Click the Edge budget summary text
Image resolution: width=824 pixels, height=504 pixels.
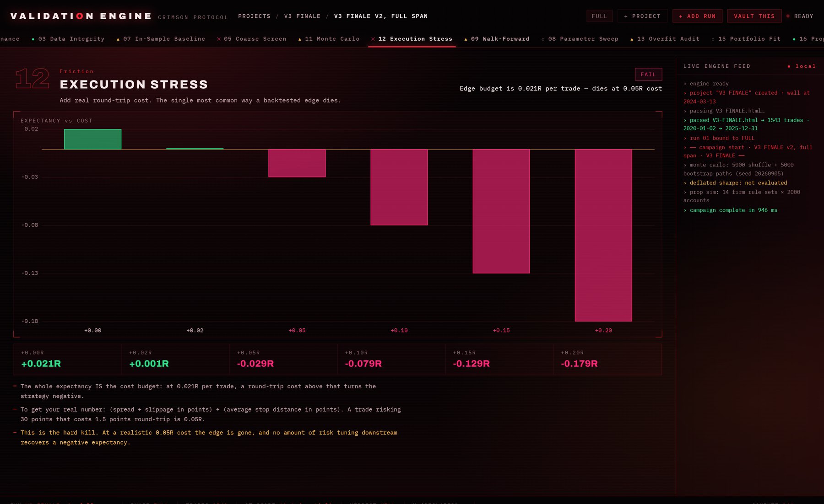click(x=561, y=88)
